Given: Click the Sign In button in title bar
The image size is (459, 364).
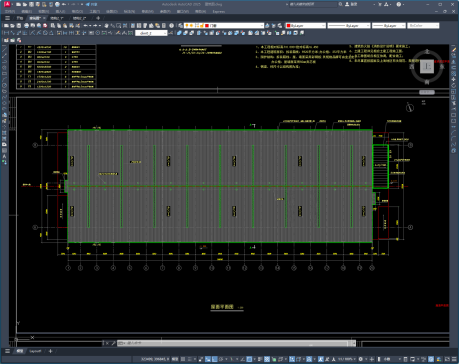Looking at the screenshot, I should point(351,4).
